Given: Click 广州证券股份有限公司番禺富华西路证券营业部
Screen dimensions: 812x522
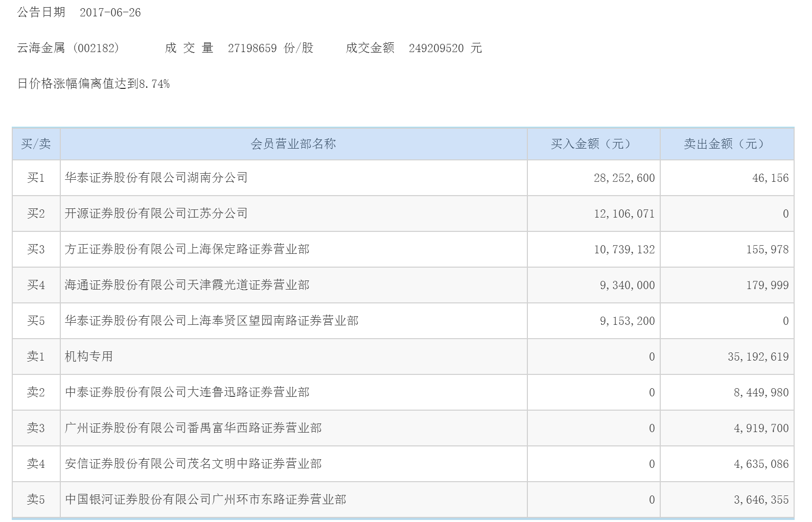Looking at the screenshot, I should tap(193, 428).
